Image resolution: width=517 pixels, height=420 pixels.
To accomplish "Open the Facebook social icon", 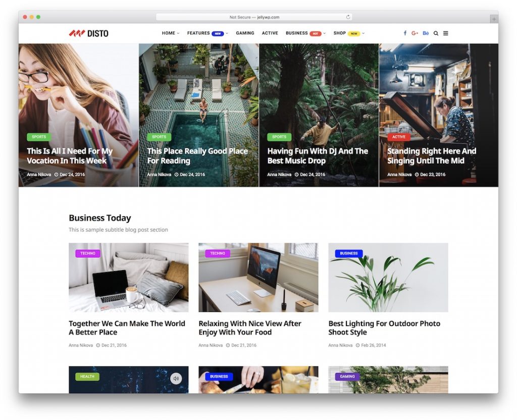I will pos(405,33).
